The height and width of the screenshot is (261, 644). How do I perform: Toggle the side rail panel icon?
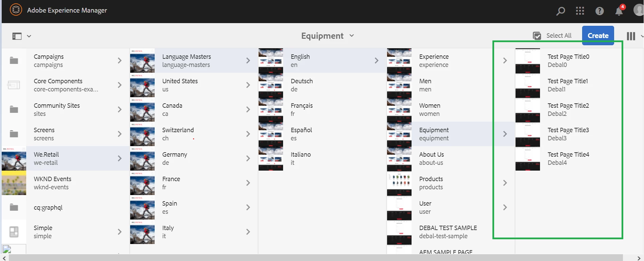point(17,36)
